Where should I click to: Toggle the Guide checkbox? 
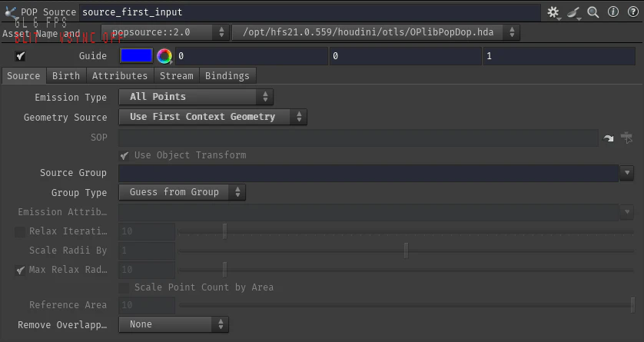tap(20, 56)
